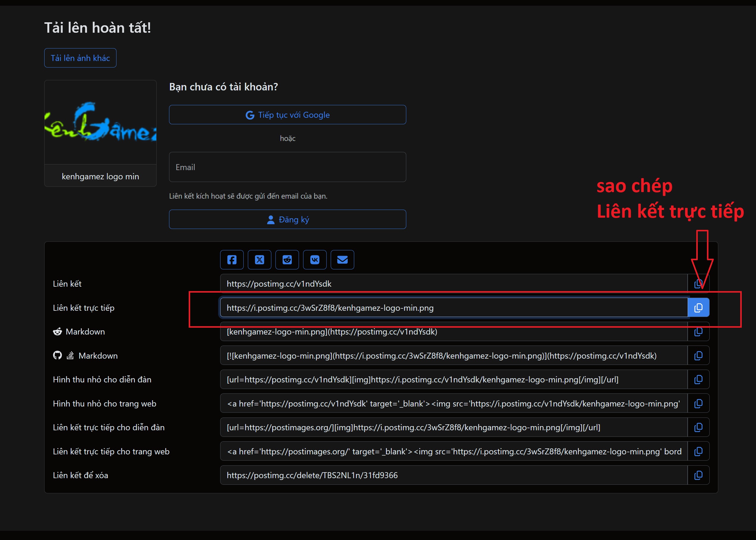756x540 pixels.
Task: Copy direct link for website HTML
Action: click(698, 451)
